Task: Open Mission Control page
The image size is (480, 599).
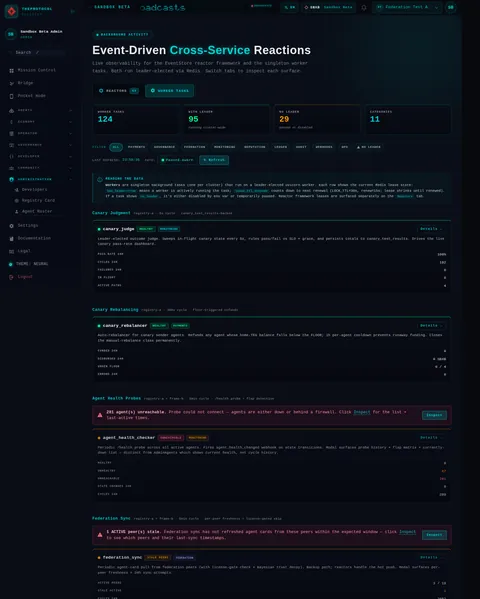Action: click(37, 70)
